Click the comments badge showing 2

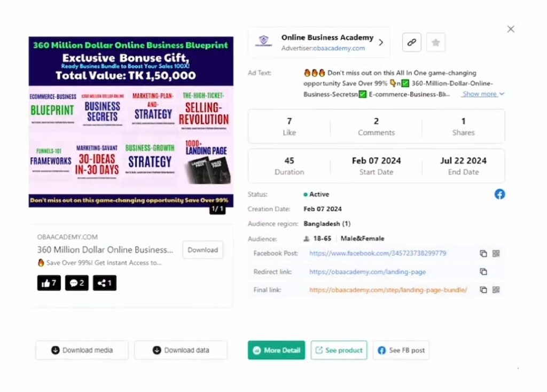pyautogui.click(x=77, y=283)
